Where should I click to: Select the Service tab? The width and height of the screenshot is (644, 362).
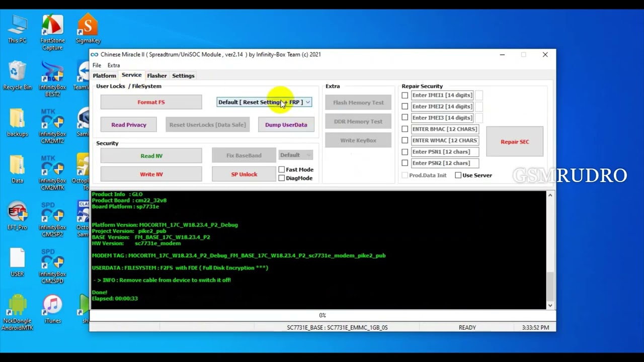[131, 75]
